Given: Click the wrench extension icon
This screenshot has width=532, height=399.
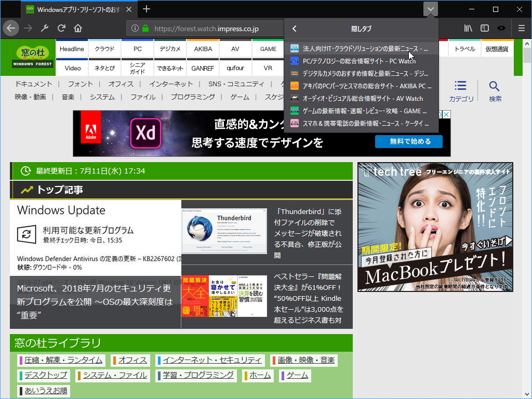Looking at the screenshot, I should point(44,28).
